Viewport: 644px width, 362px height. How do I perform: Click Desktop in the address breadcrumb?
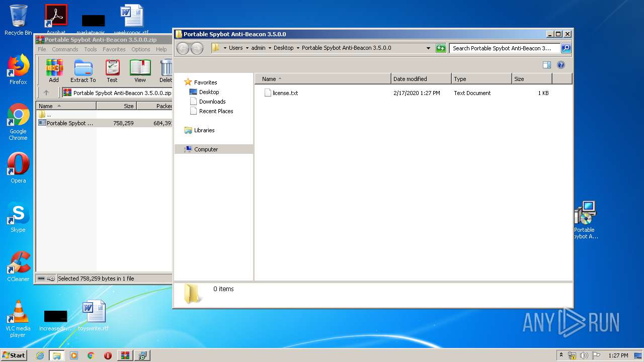[x=283, y=48]
